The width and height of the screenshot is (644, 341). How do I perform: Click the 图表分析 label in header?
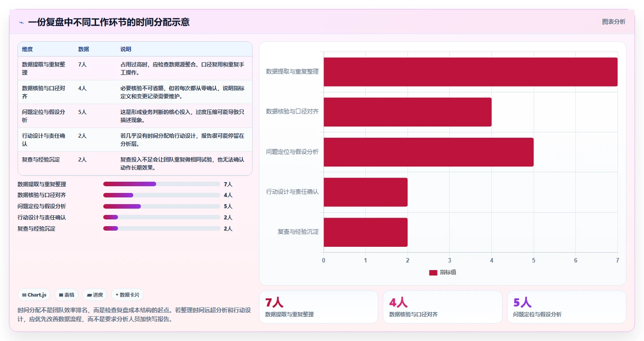click(613, 22)
